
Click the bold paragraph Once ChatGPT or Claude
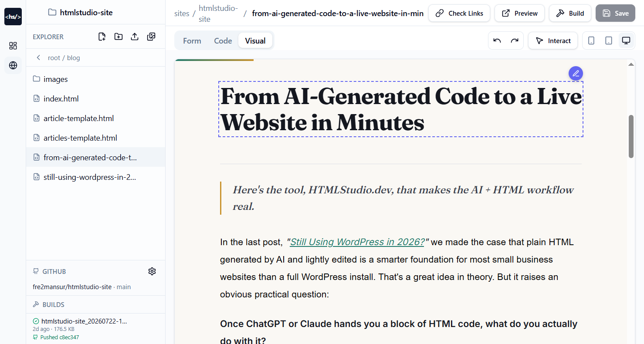tap(399, 332)
